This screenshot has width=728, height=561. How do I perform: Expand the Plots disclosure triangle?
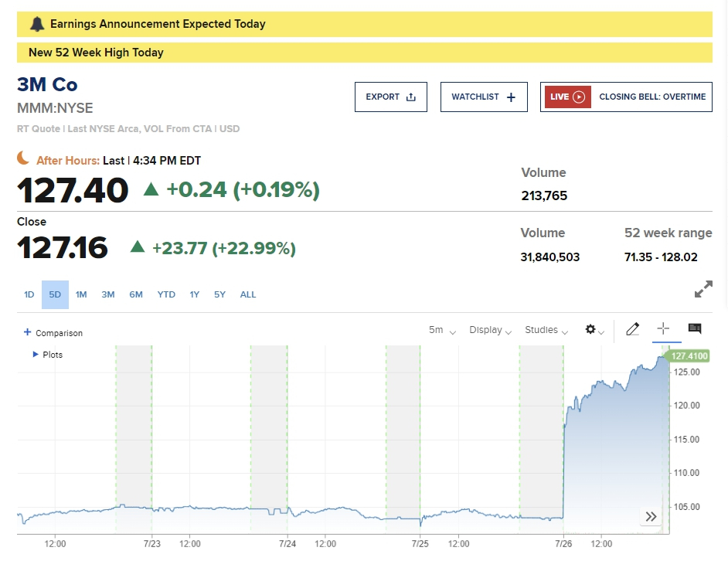[36, 355]
